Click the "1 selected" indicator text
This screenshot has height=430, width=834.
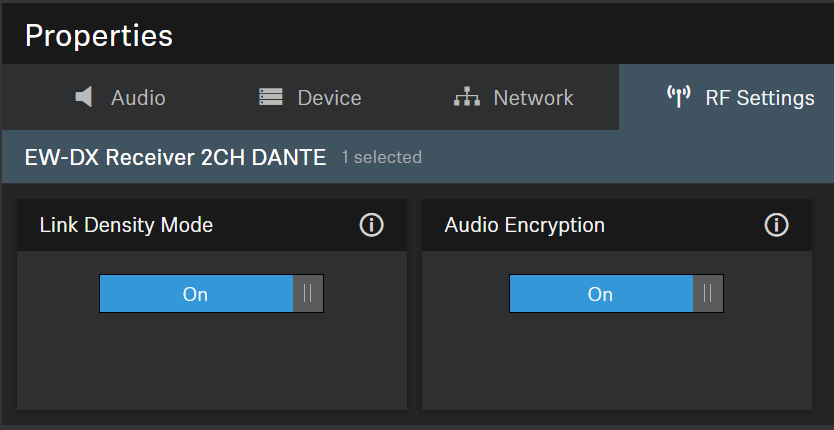[x=381, y=157]
